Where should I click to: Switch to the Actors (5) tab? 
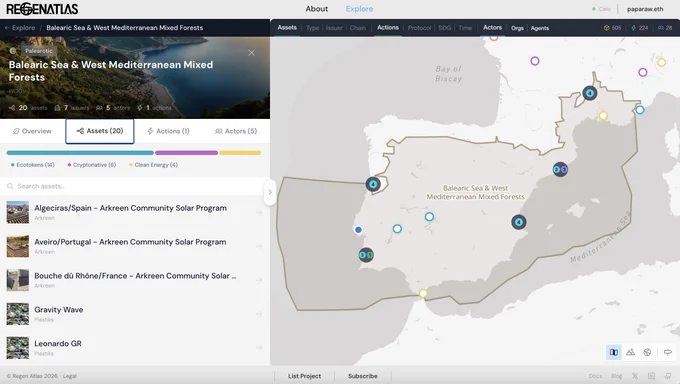(x=236, y=131)
